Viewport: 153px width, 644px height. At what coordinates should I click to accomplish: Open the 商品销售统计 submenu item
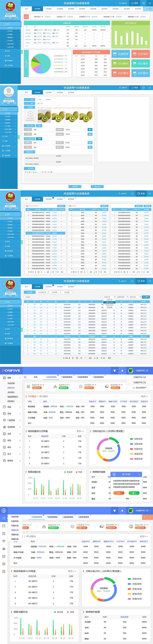(x=13, y=397)
